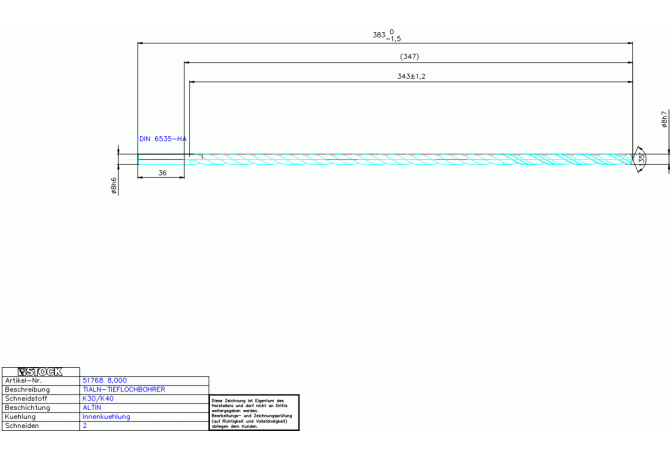The image size is (670, 460).
Task: Select the 343±1,2 dimension text
Action: [411, 76]
